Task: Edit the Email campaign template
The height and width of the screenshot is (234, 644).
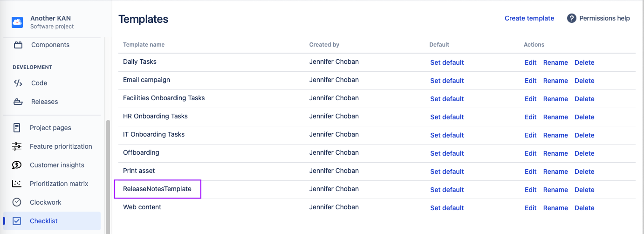Action: pyautogui.click(x=530, y=81)
